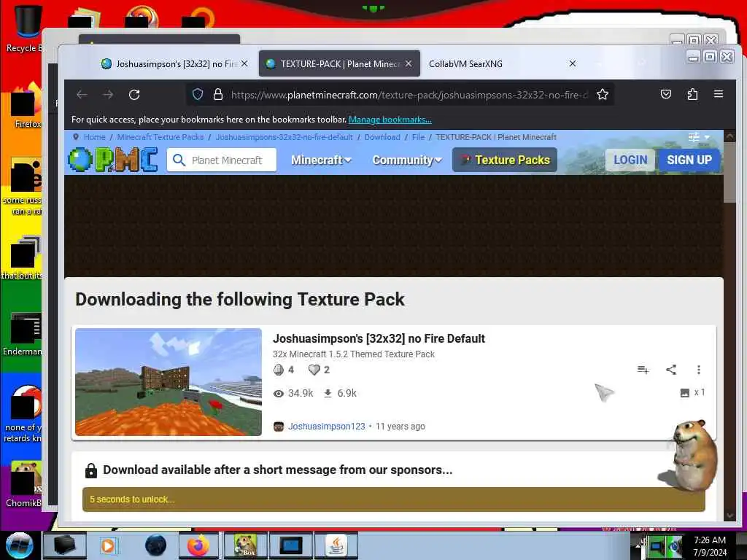This screenshot has height=560, width=747.
Task: Open the Joshuasimpson123 author link
Action: (x=326, y=426)
